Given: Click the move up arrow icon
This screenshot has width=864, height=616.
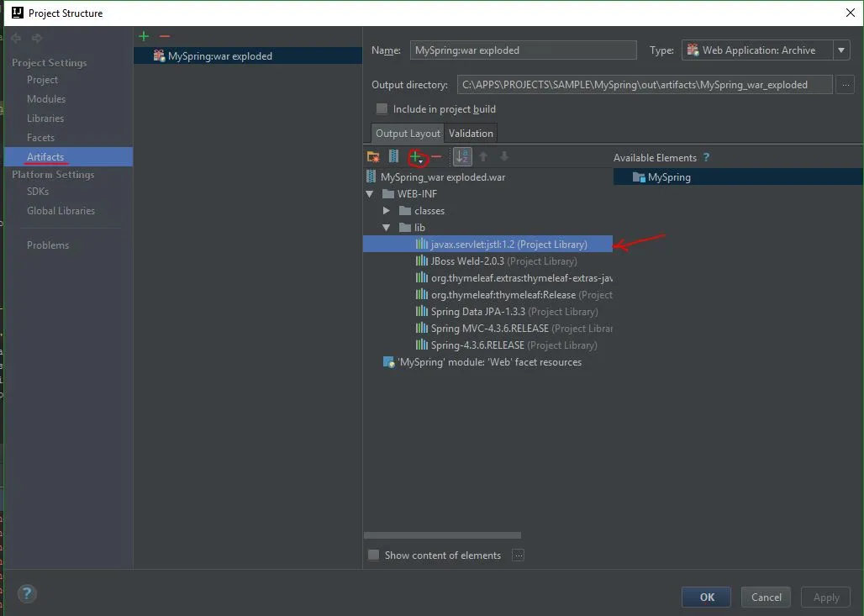Looking at the screenshot, I should [x=483, y=157].
